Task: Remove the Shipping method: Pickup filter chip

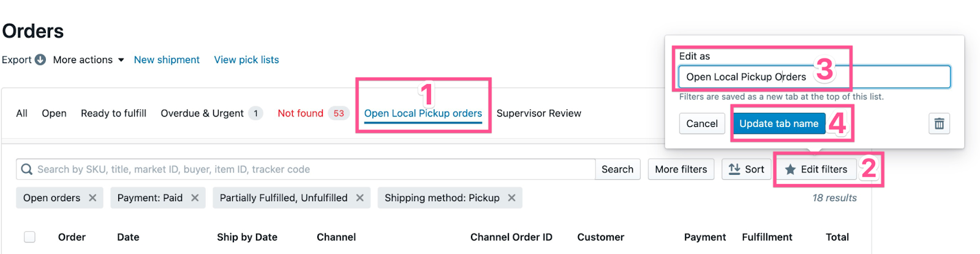Action: [511, 198]
